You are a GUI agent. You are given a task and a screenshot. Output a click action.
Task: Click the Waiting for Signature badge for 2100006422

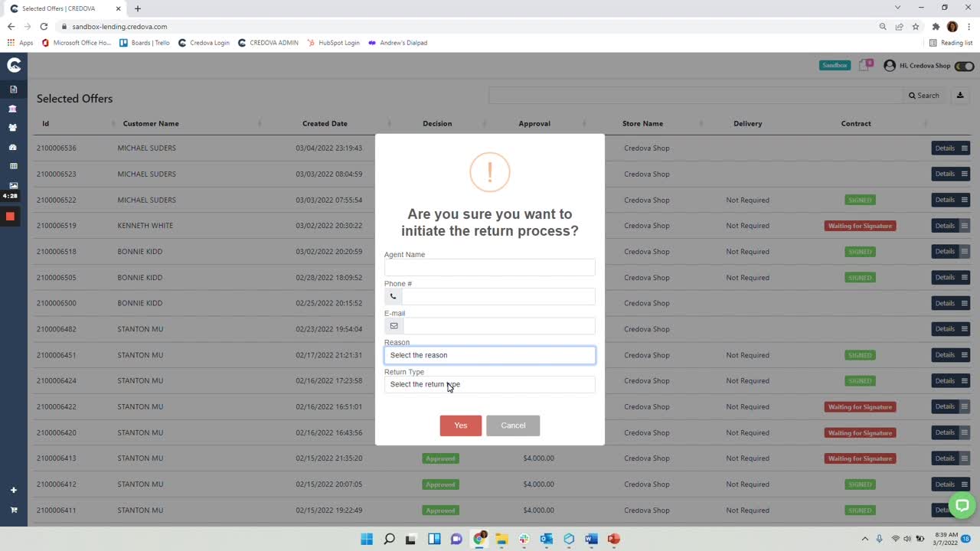point(860,407)
